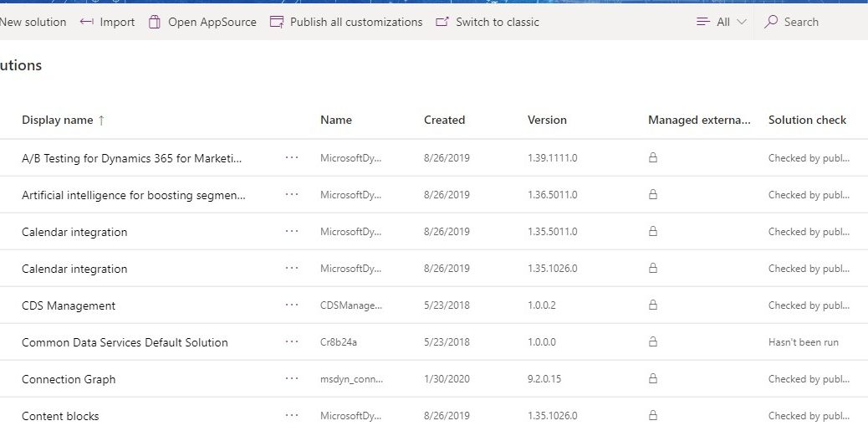Click the lock icon for Connection Graph
The width and height of the screenshot is (868, 431).
click(652, 378)
